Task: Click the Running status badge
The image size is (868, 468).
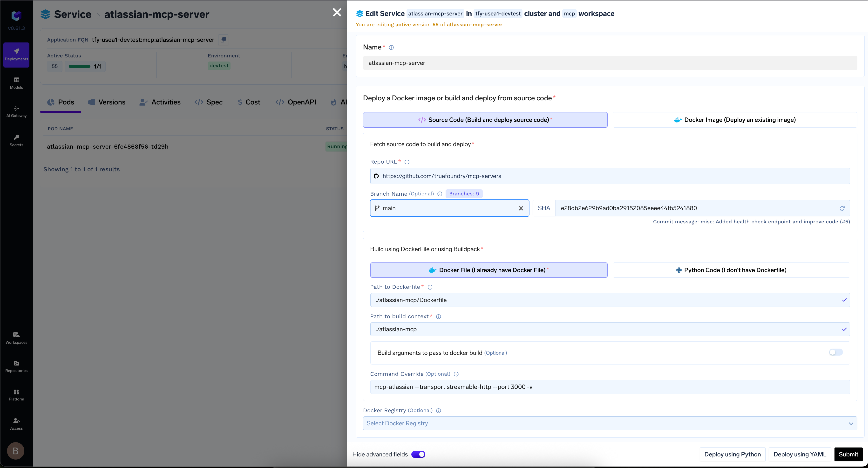Action: coord(336,146)
